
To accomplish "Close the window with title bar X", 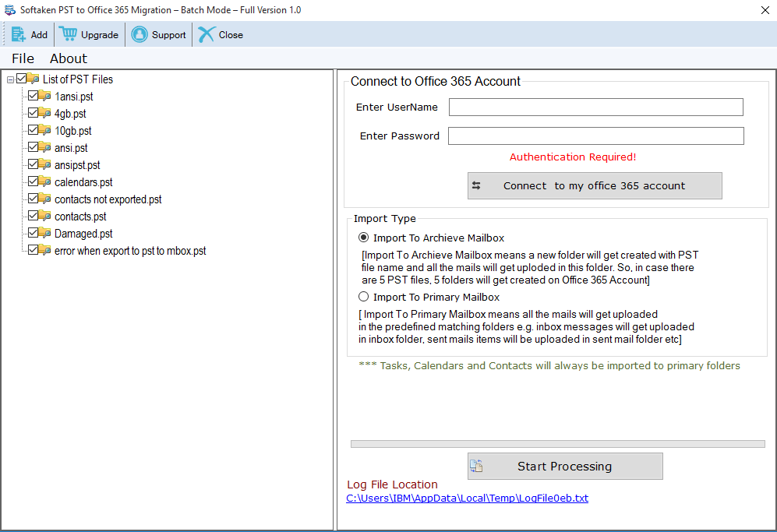I will pyautogui.click(x=765, y=10).
